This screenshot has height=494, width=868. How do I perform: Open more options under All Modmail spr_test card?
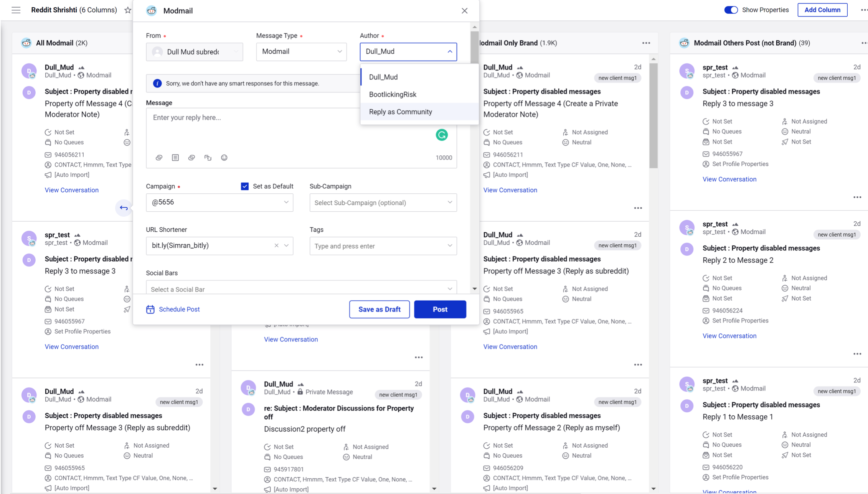click(199, 364)
